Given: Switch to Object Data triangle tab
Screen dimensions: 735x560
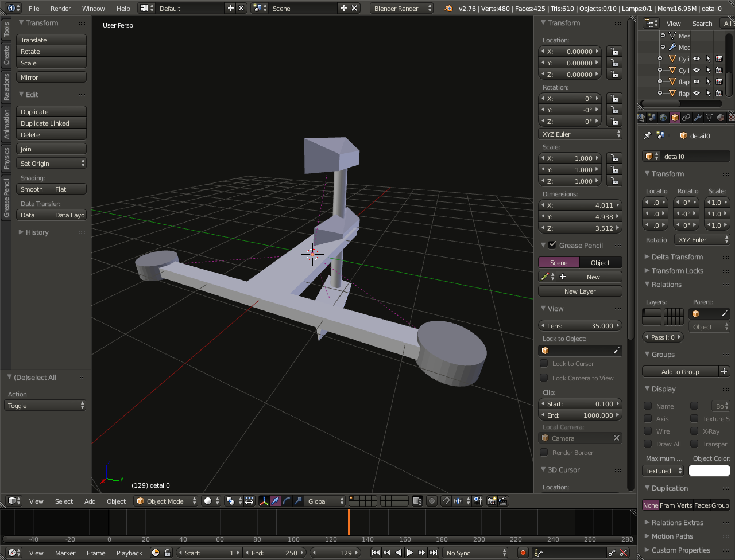Looking at the screenshot, I should [709, 117].
